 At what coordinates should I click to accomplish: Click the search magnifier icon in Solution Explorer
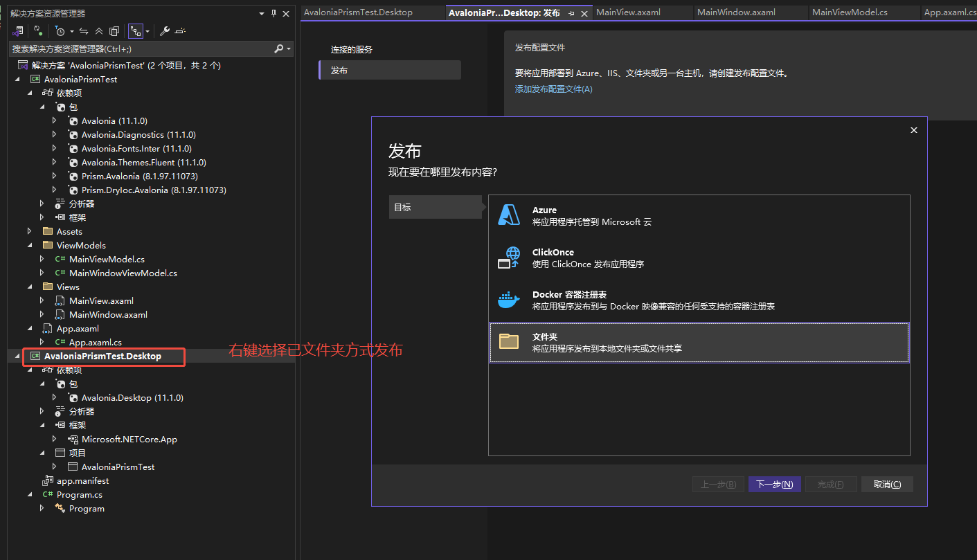[279, 48]
